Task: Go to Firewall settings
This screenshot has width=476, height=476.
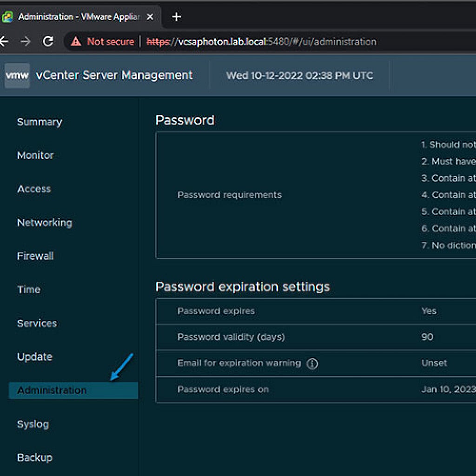Action: [35, 256]
